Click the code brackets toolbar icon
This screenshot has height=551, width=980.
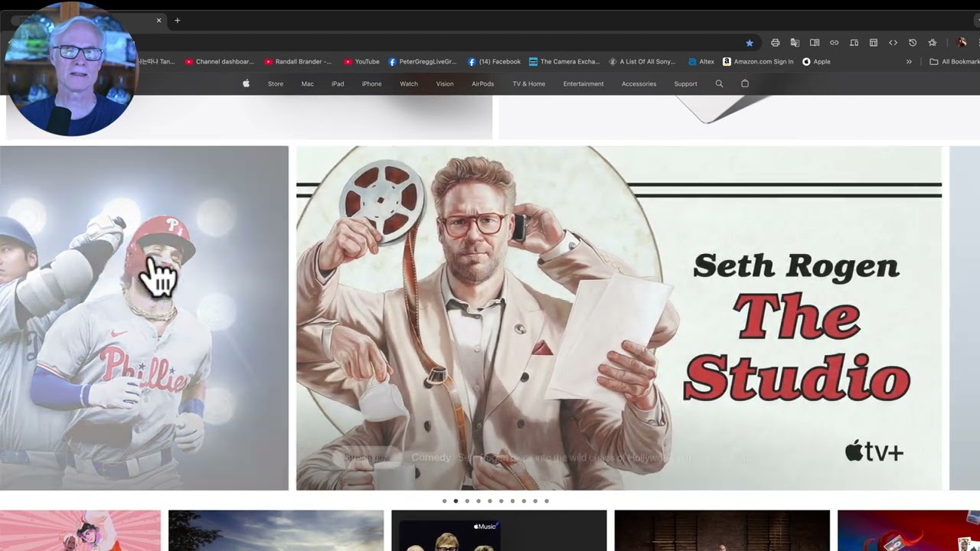[x=893, y=43]
